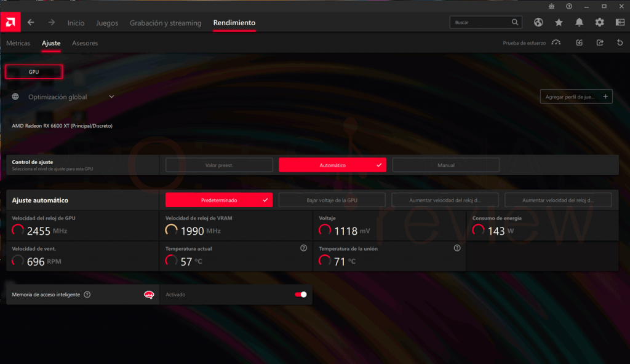Open settings gear icon
630x364 pixels.
pyautogui.click(x=599, y=23)
